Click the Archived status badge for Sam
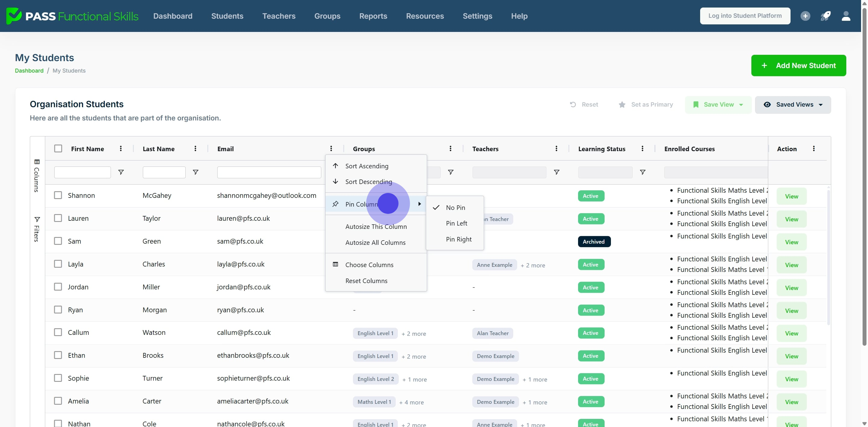 point(594,242)
